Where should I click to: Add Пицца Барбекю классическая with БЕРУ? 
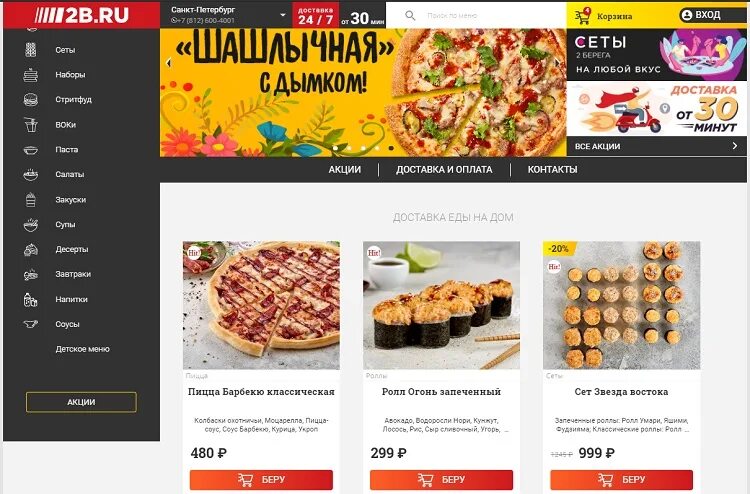pos(261,480)
